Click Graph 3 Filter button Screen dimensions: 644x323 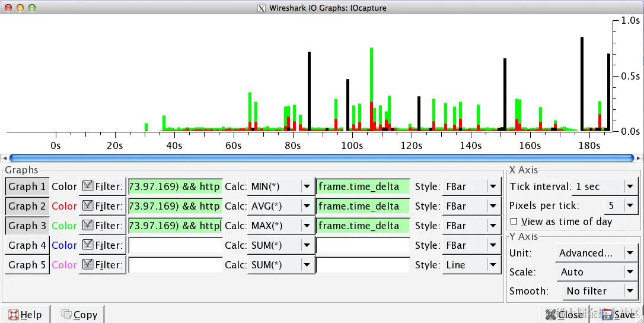tap(102, 226)
